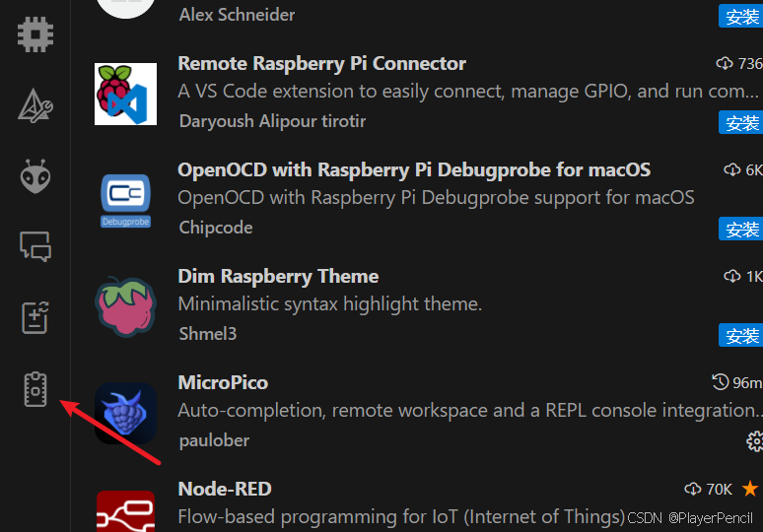Click description 'A VS Code extension to easily connect'
The width and height of the screenshot is (763, 532).
point(468,92)
